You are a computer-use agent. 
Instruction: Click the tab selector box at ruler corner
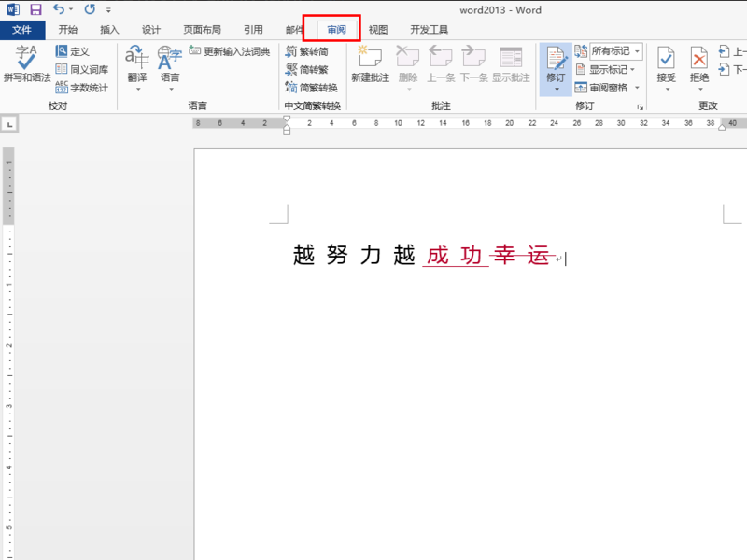point(9,124)
